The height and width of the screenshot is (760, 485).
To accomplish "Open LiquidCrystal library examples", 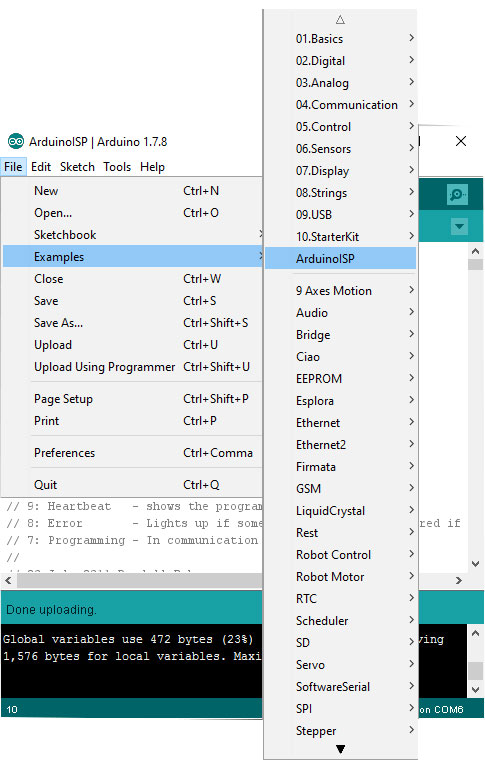I will pyautogui.click(x=341, y=511).
